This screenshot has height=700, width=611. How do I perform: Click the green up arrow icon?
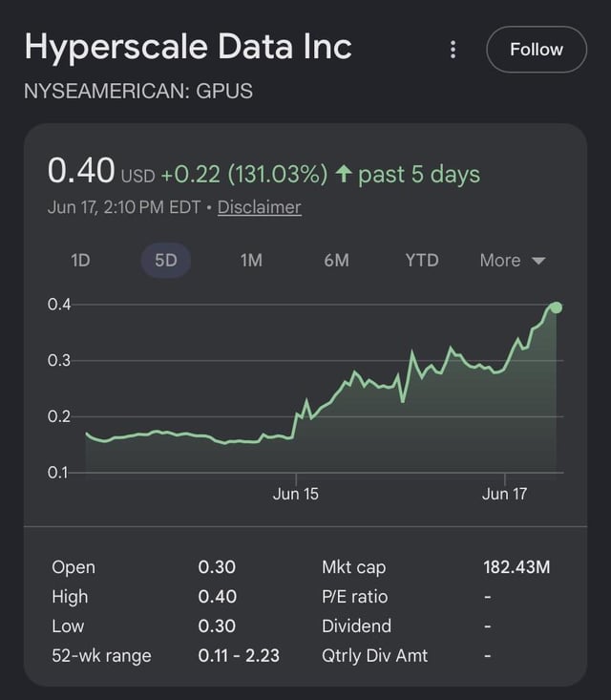[x=344, y=173]
